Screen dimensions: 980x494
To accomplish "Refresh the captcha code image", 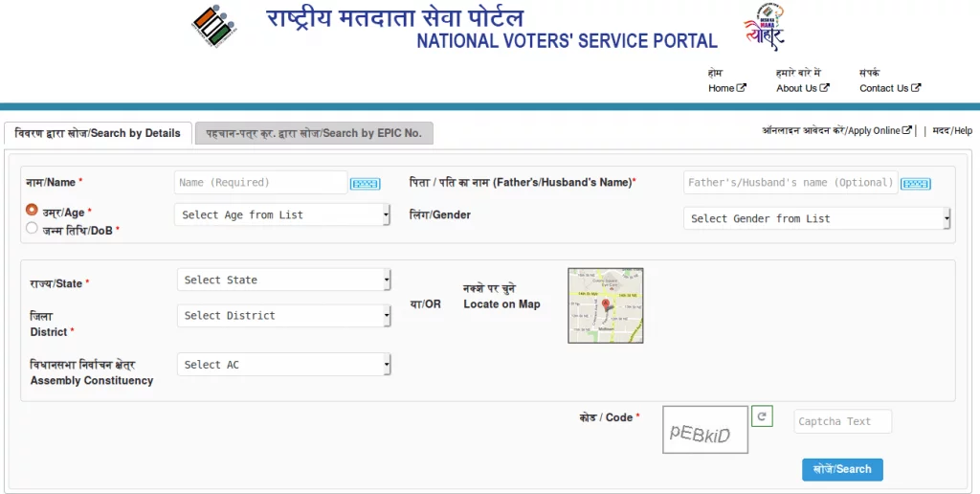I will click(x=762, y=416).
